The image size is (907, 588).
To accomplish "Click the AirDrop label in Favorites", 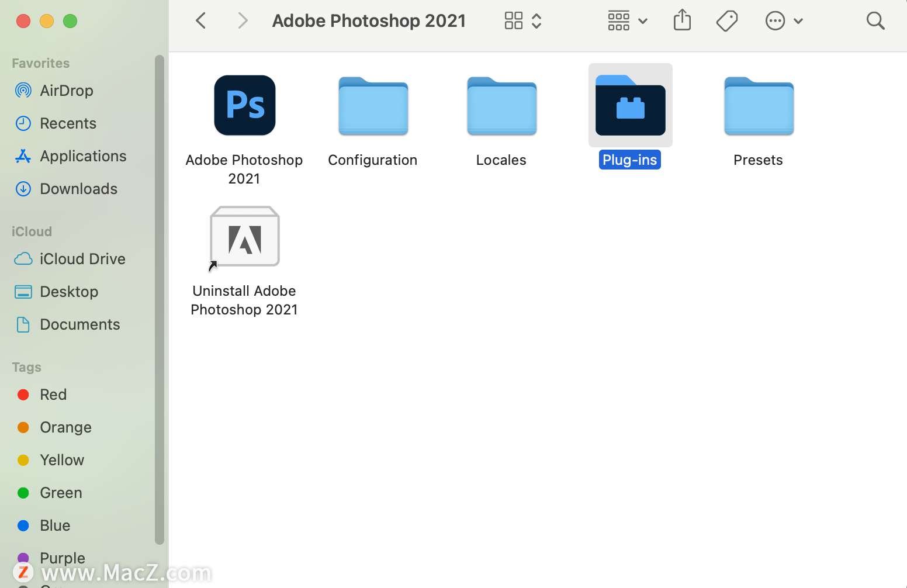I will click(x=67, y=91).
